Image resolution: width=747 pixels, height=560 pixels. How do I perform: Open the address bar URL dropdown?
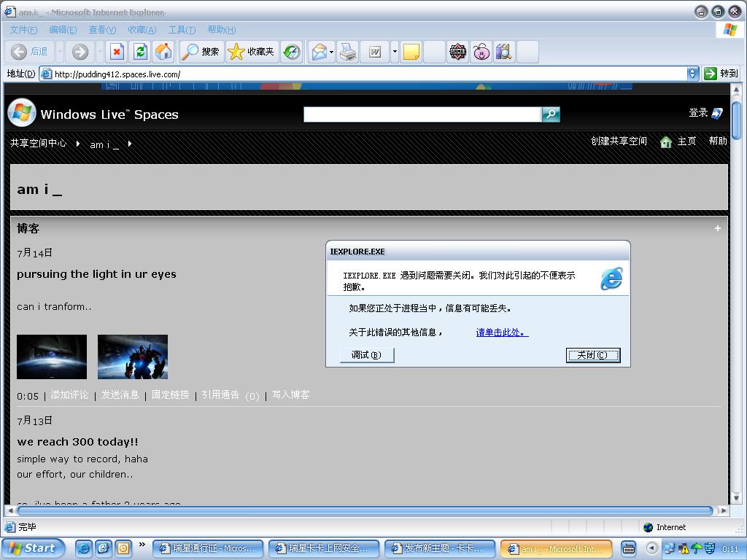[693, 74]
